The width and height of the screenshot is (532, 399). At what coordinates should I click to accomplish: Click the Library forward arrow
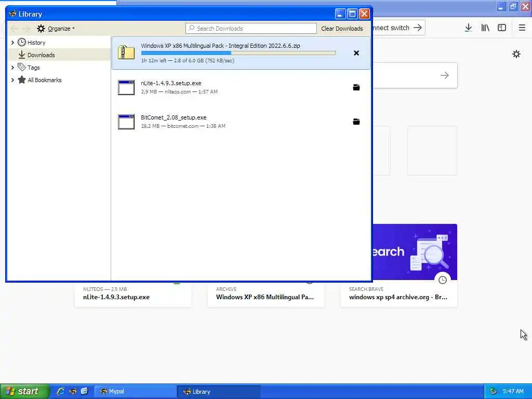click(x=26, y=29)
